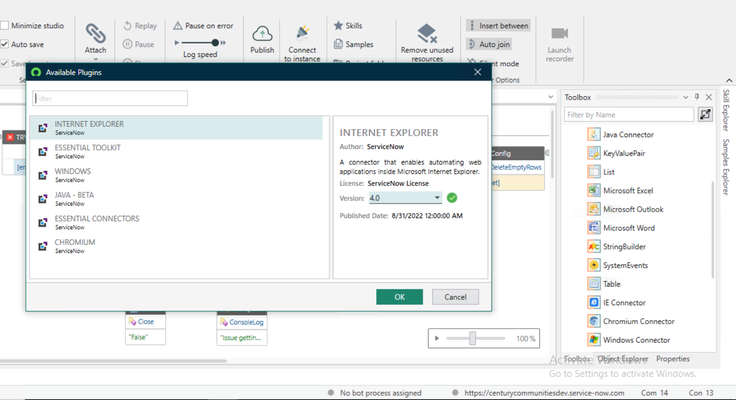
Task: Click OK in Available Plugins dialog
Action: pyautogui.click(x=399, y=297)
